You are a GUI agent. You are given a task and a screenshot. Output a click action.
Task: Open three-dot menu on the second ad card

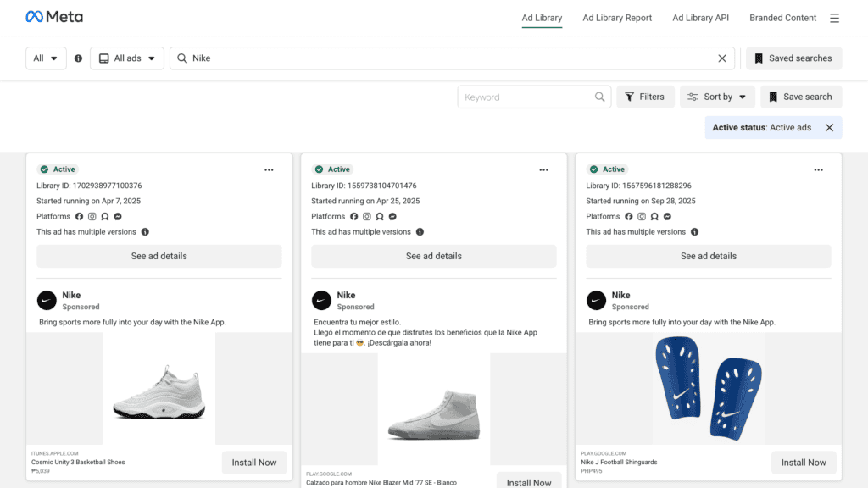[x=543, y=169]
